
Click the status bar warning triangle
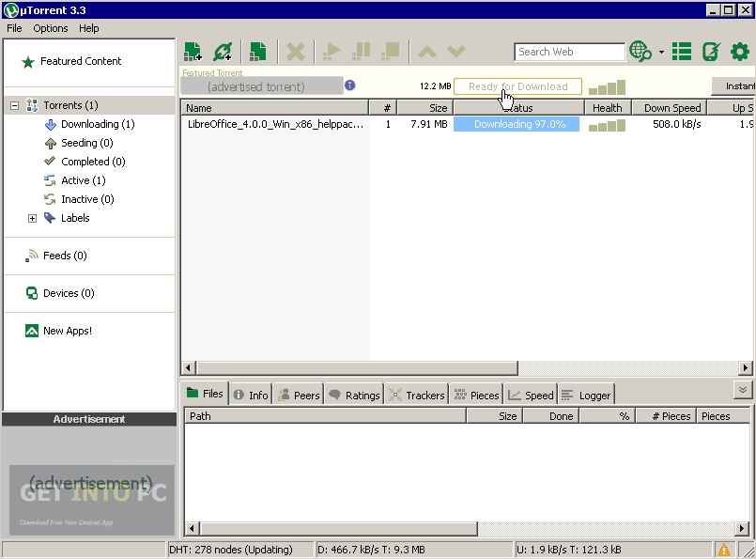point(724,550)
